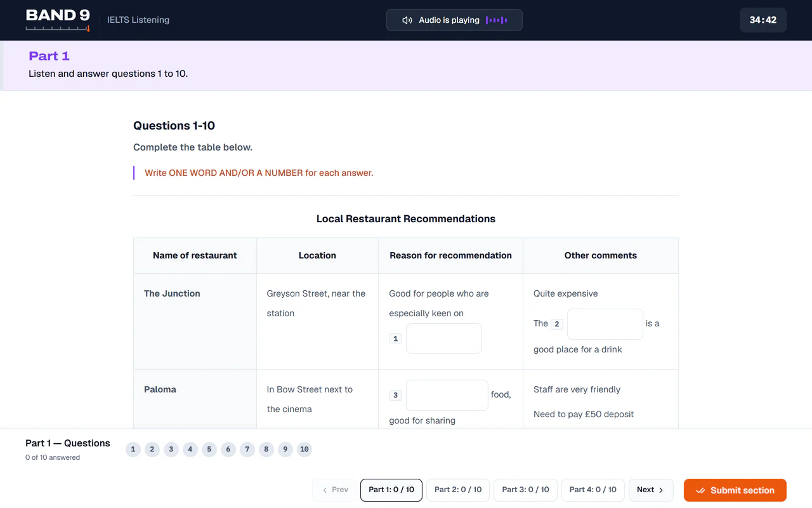Click the 'Paloma' restaurant name cell
Viewport: 812px width, 508px height.
click(195, 399)
